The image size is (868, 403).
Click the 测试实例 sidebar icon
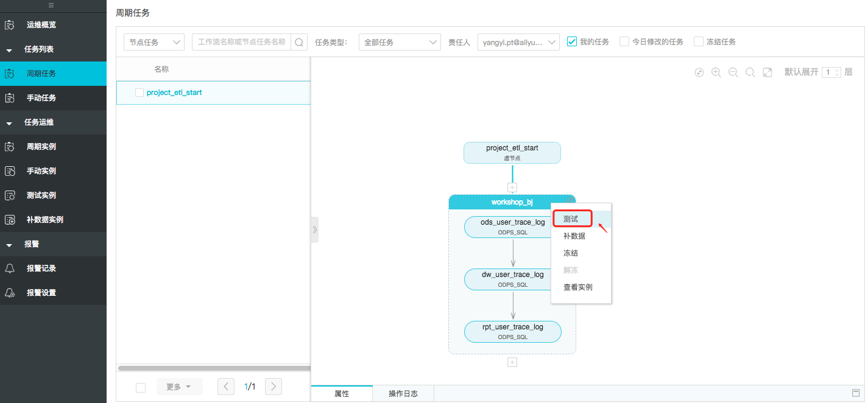coord(9,195)
